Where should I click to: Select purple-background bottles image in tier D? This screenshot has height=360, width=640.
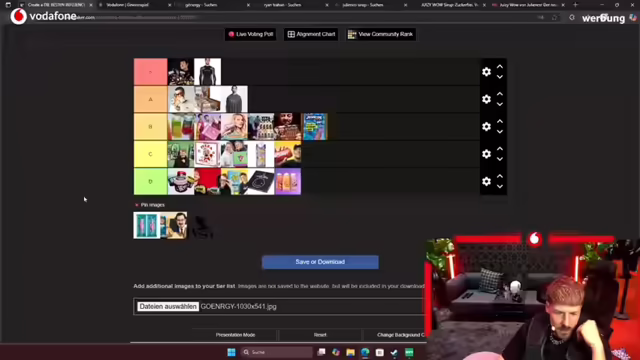point(288,181)
